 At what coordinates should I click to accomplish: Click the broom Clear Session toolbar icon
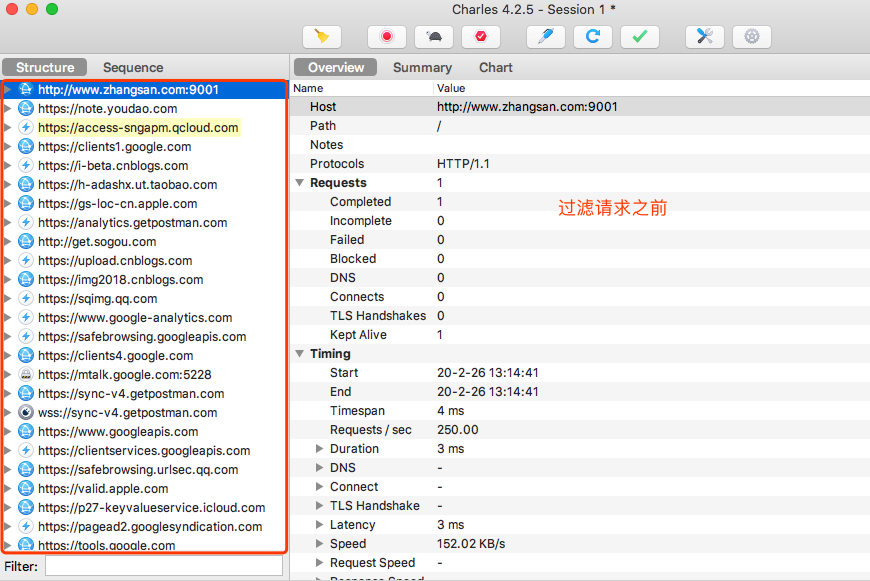pos(322,37)
